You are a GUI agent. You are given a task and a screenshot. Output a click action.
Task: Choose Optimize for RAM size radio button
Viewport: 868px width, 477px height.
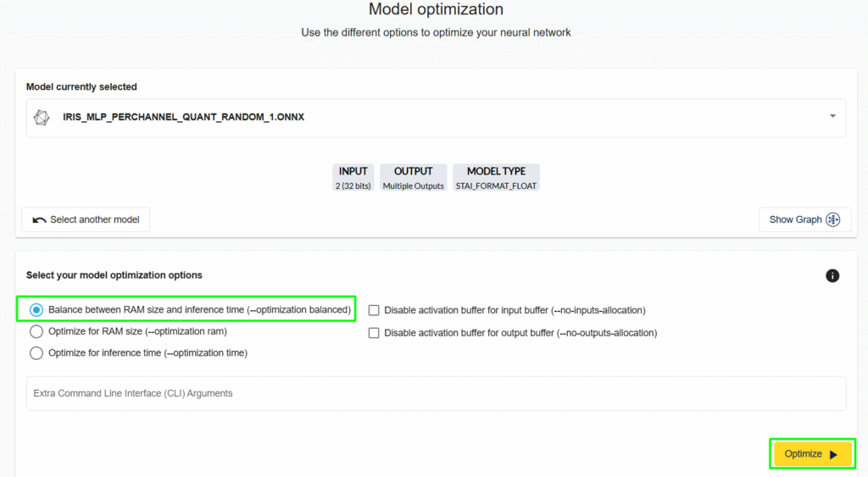click(x=36, y=331)
